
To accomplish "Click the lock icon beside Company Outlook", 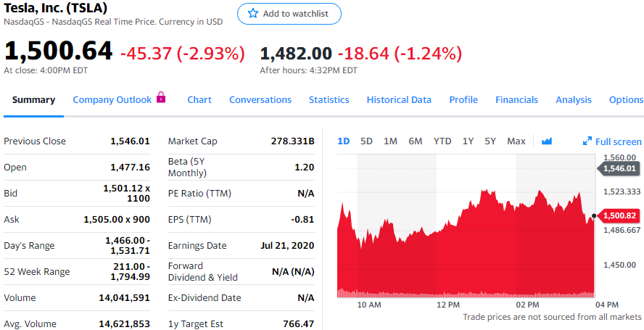I will click(161, 98).
